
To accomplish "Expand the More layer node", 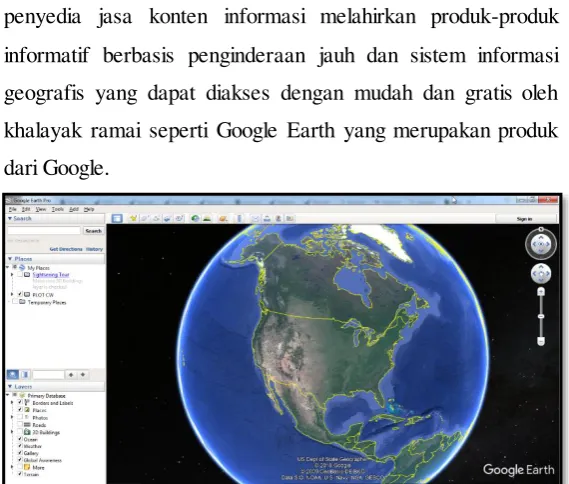I will coord(13,467).
